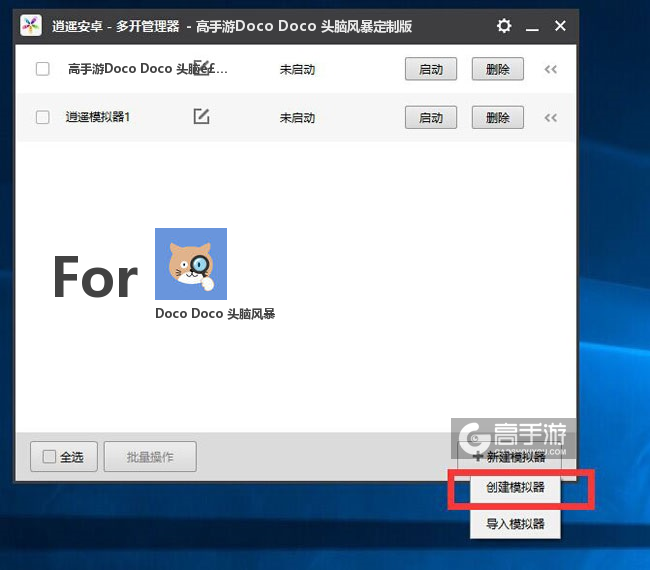Image resolution: width=650 pixels, height=570 pixels.
Task: Delete 逍遥模拟器1 with 删除 button
Action: pos(497,118)
